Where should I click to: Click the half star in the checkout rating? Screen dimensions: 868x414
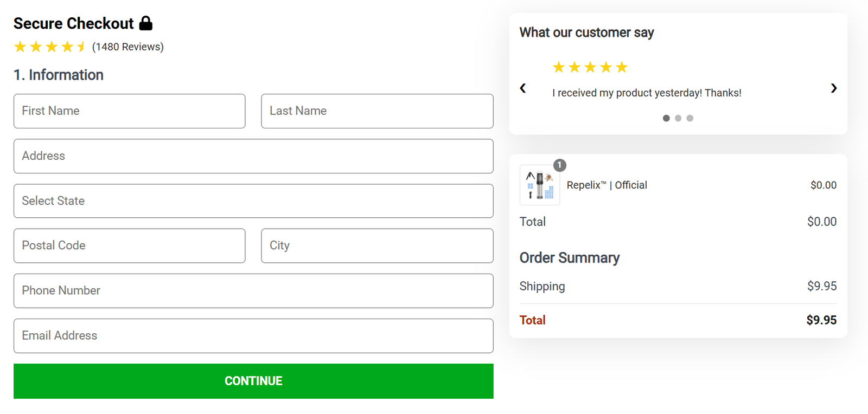pos(81,47)
